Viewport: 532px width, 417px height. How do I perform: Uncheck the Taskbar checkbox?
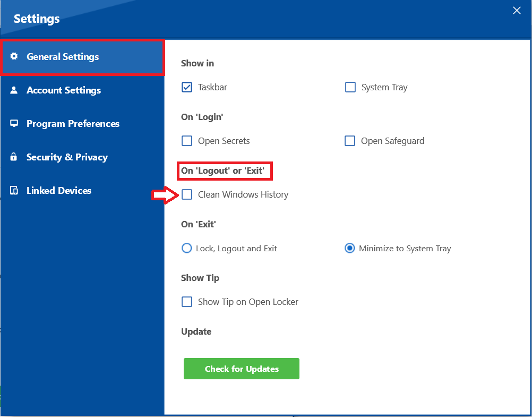click(187, 87)
